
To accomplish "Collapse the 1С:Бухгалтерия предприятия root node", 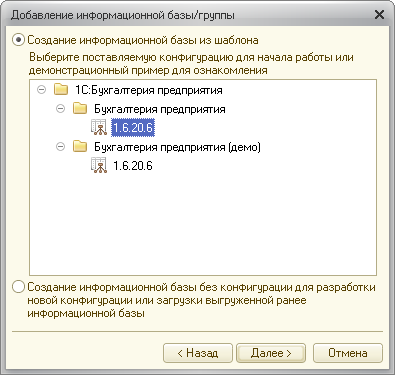I will point(41,90).
